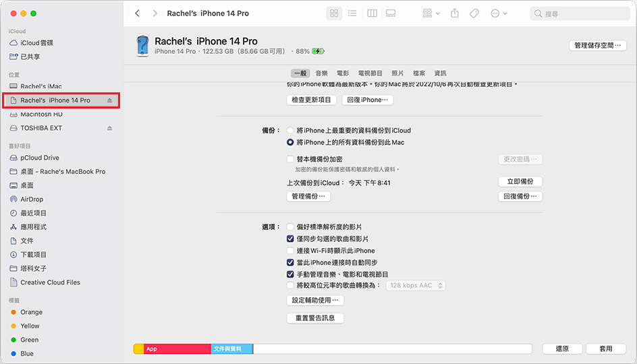The height and width of the screenshot is (364, 637).
Task: Eject the TOSHIBA EXT drive
Action: pyautogui.click(x=110, y=128)
